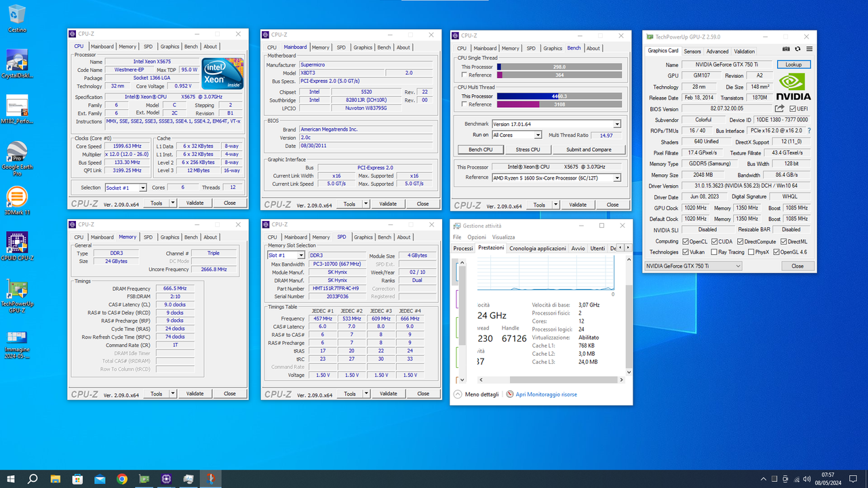Open taskbar Search
This screenshot has height=488, width=868.
pyautogui.click(x=33, y=479)
